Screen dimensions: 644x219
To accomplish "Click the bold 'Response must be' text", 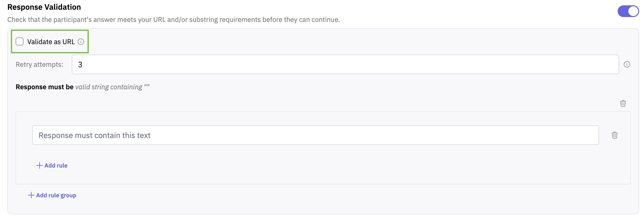I will point(44,87).
